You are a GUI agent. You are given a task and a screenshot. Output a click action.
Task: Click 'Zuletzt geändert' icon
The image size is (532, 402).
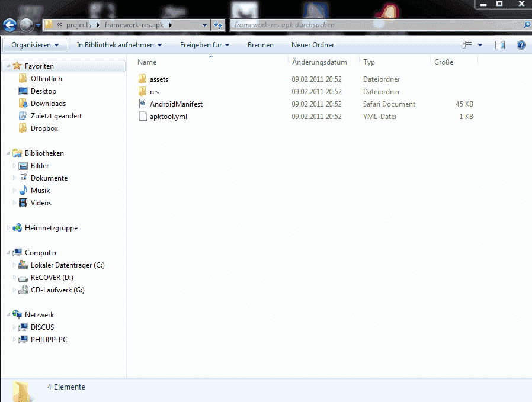23,116
